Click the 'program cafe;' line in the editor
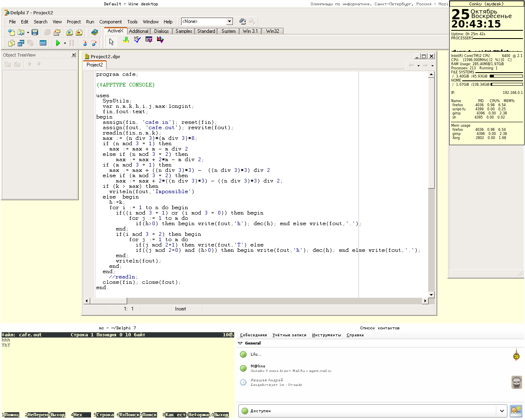Screen dimensions: 525x420 coord(117,74)
